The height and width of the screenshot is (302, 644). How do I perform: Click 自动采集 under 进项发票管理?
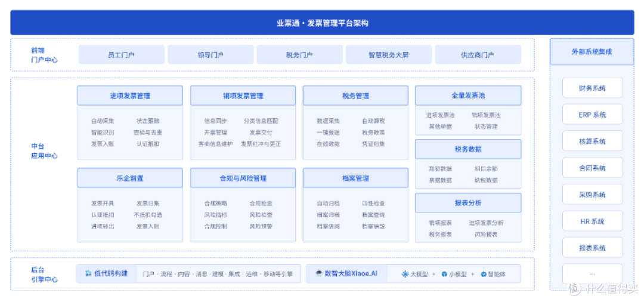103,121
